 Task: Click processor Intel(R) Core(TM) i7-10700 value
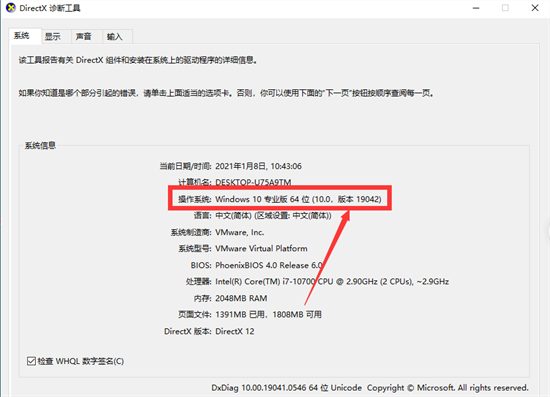pos(332,282)
